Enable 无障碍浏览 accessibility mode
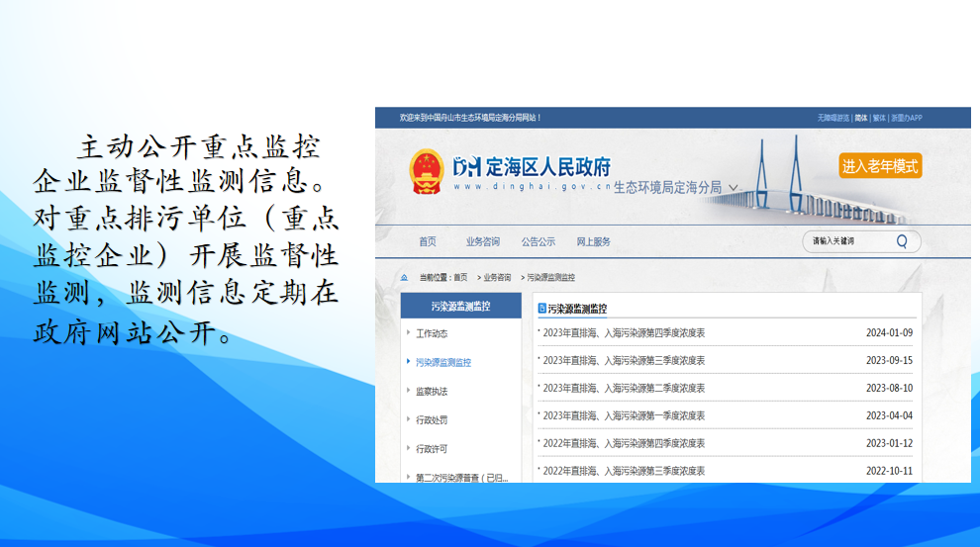 (x=833, y=118)
